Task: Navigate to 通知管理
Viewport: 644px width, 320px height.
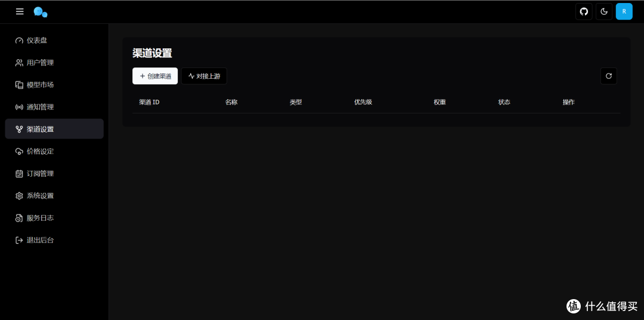Action: coord(54,107)
